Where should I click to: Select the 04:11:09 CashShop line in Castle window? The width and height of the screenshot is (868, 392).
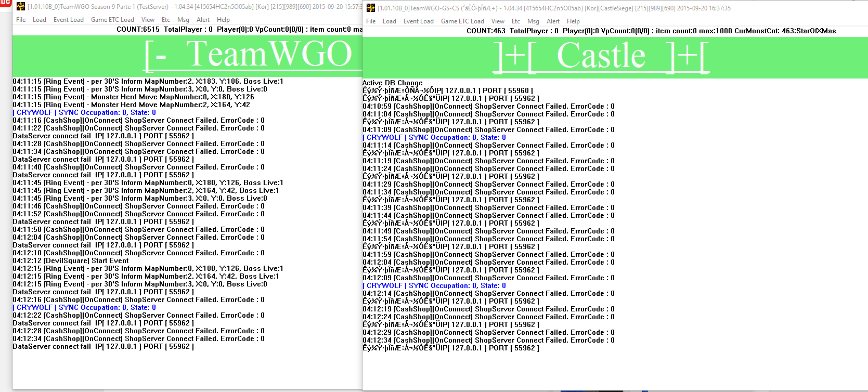tap(488, 129)
